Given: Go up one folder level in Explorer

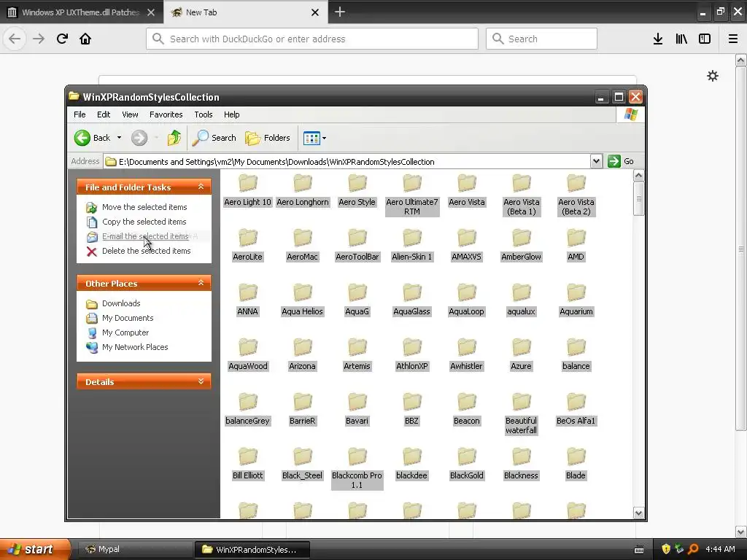Looking at the screenshot, I should point(174,138).
